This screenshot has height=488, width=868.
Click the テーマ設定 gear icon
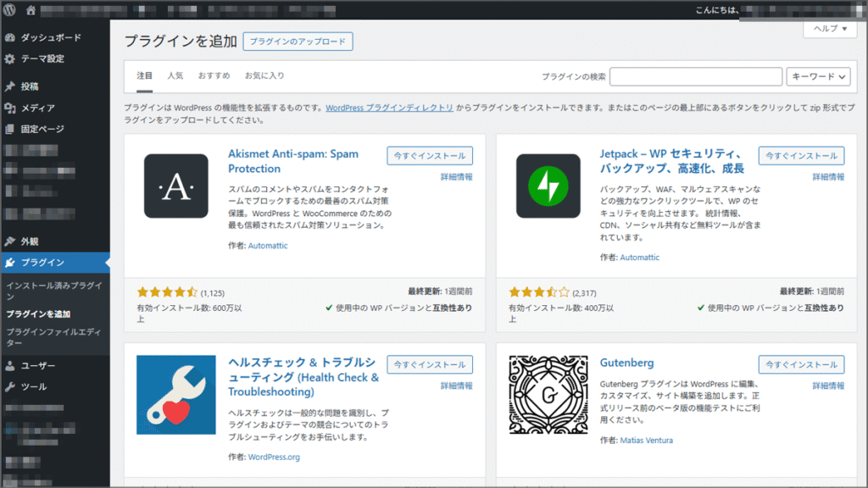[x=10, y=58]
